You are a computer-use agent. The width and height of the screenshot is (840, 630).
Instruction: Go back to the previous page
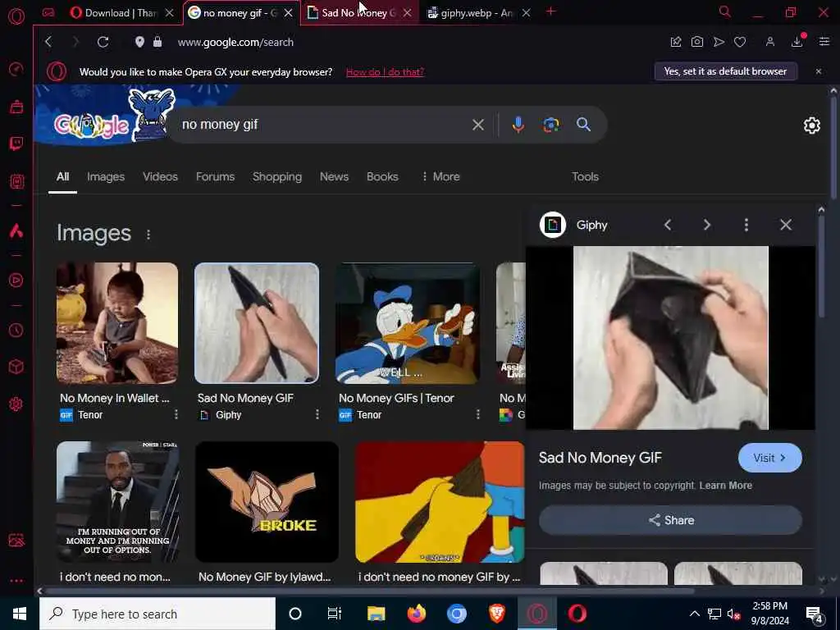tap(48, 42)
